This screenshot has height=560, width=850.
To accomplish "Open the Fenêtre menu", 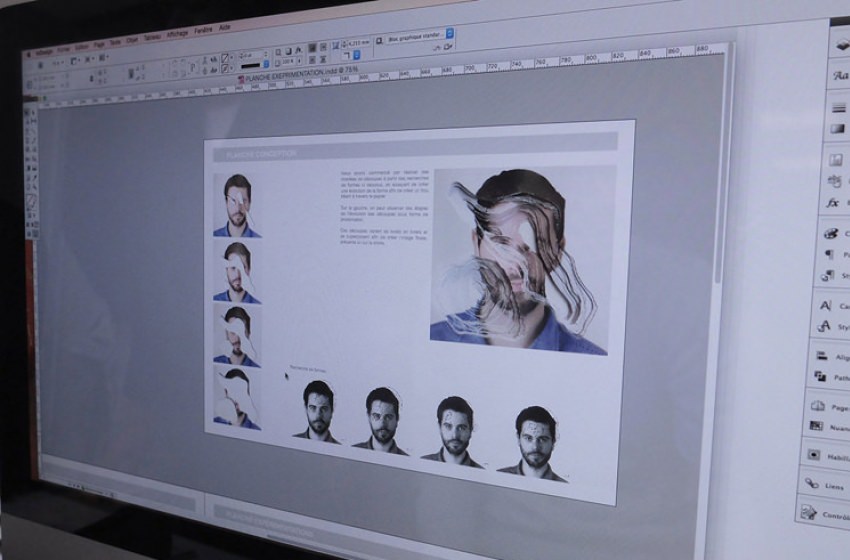I will (x=204, y=31).
